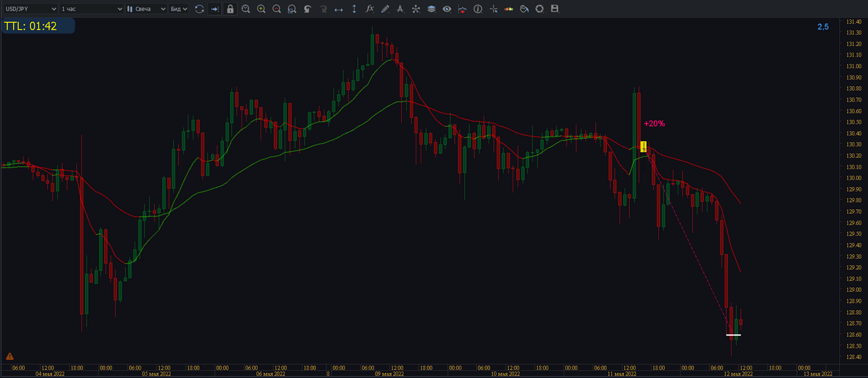The width and height of the screenshot is (868, 378).
Task: Open the 'Бид' price side dropdown
Action: 179,9
